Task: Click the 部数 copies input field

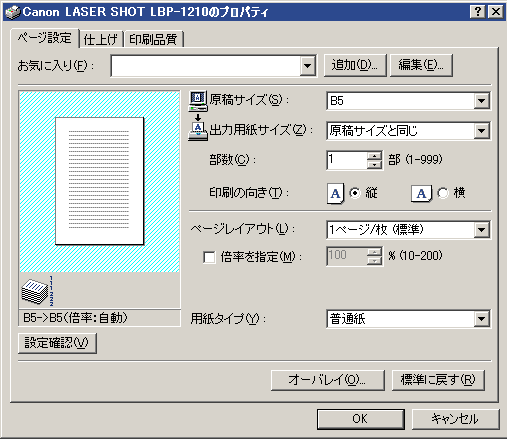Action: click(x=347, y=160)
